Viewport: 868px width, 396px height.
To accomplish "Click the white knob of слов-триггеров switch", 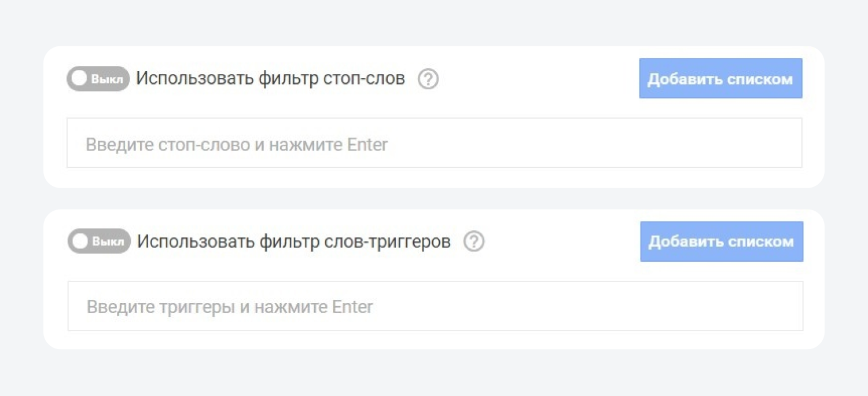I will tap(80, 241).
